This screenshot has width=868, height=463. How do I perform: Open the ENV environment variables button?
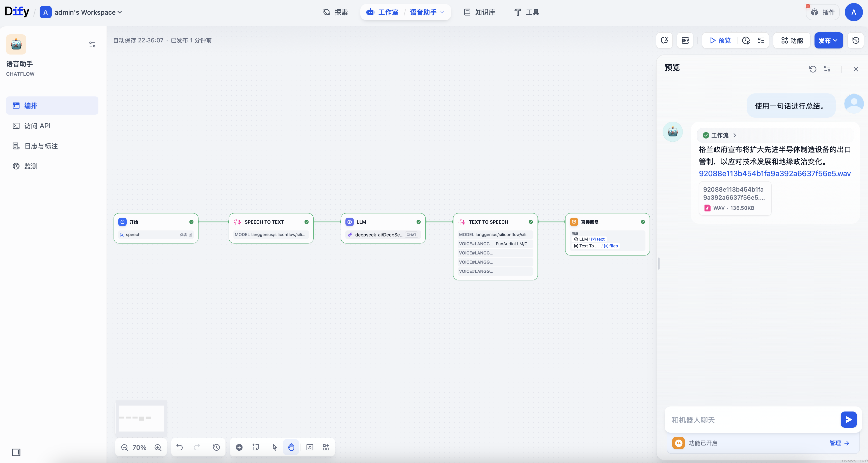pyautogui.click(x=685, y=40)
